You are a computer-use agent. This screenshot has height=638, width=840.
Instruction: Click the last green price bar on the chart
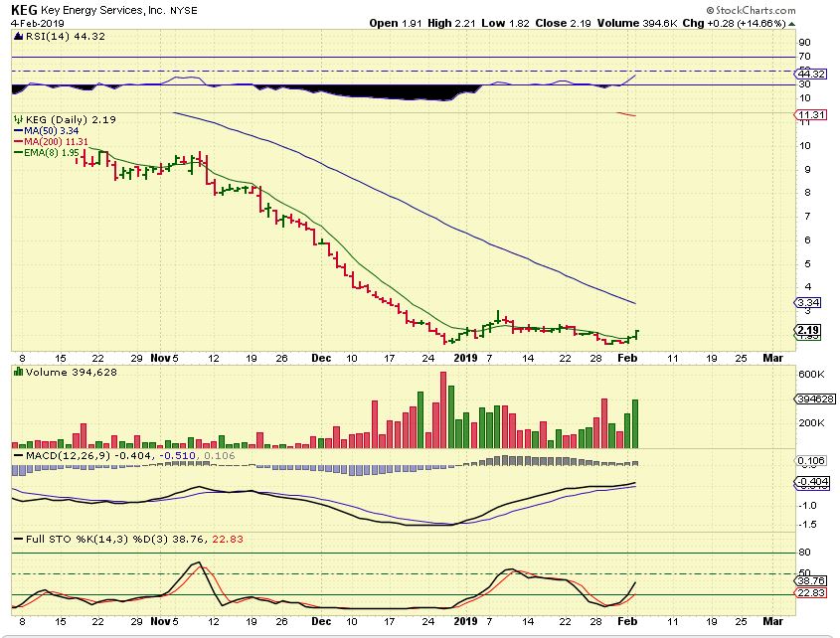click(636, 335)
